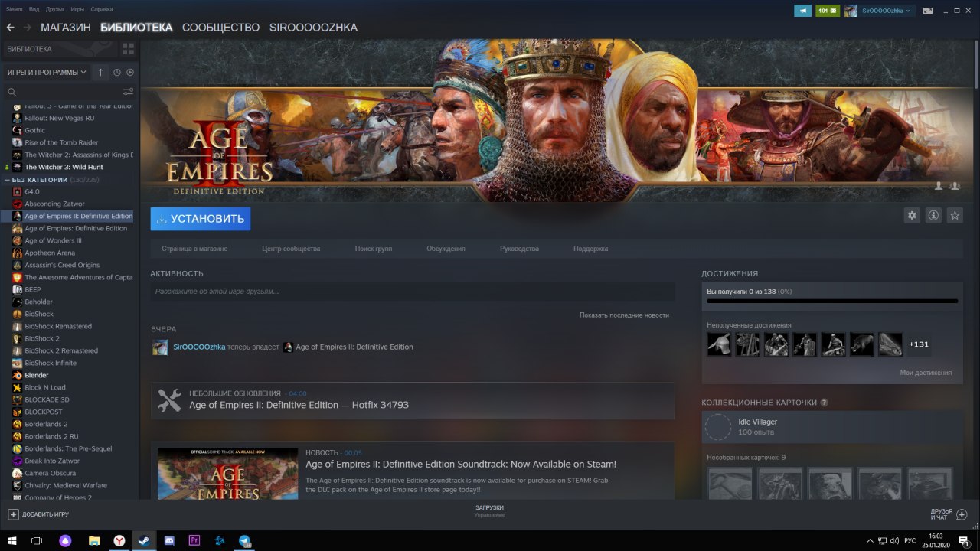Open game settings gear icon
Screen dimensions: 980x551
coord(912,216)
